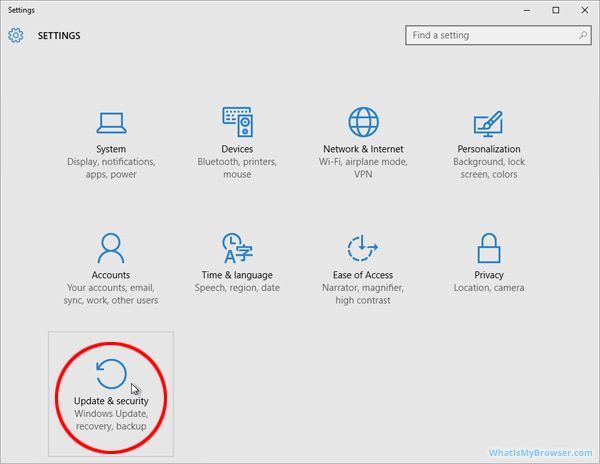Click in the "Find a setting" search field
This screenshot has width=600, height=464.
[498, 35]
